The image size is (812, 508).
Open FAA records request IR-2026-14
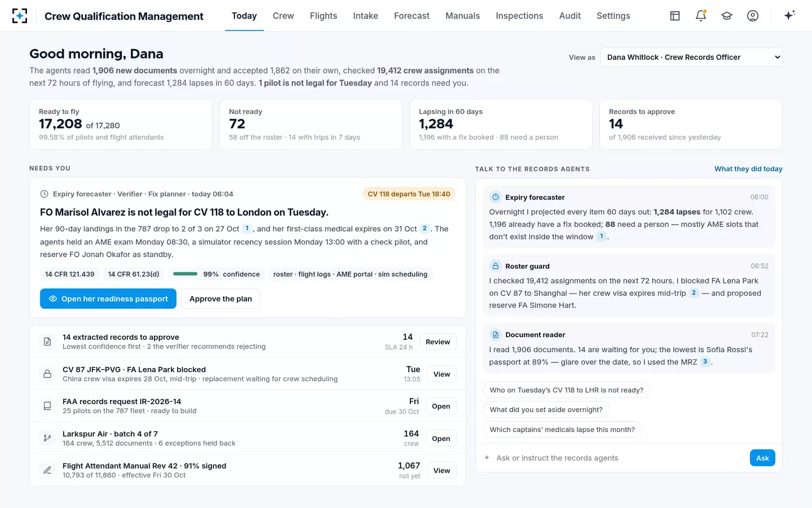[x=441, y=406]
